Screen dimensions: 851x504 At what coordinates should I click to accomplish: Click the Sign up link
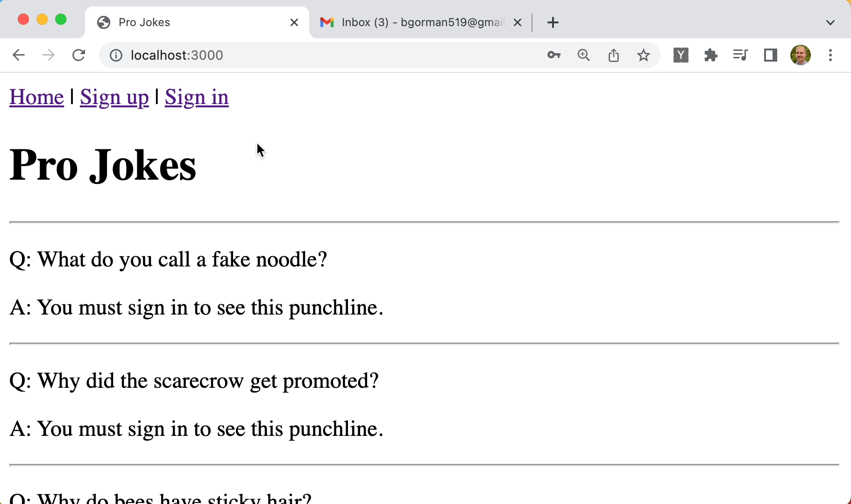(x=114, y=97)
